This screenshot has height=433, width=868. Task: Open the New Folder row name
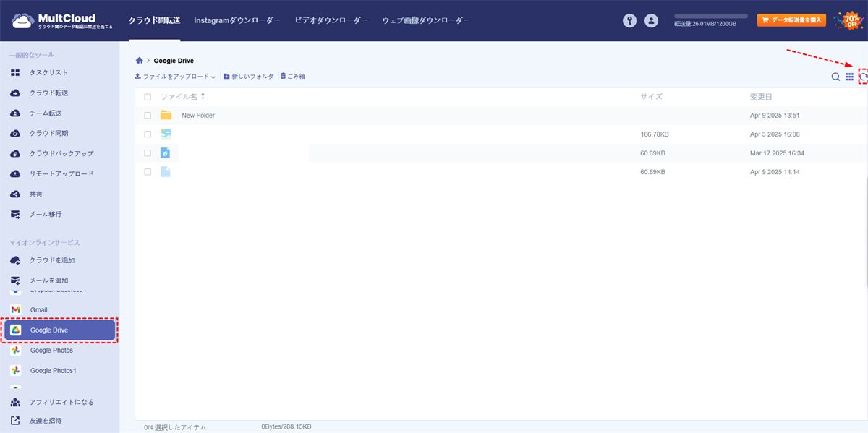click(x=198, y=116)
